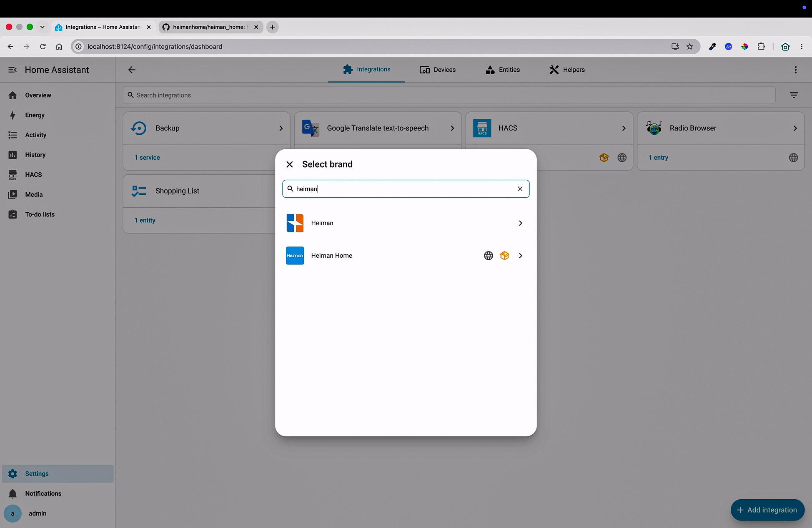Focus the brand search field
Image resolution: width=812 pixels, height=528 pixels.
coord(406,189)
